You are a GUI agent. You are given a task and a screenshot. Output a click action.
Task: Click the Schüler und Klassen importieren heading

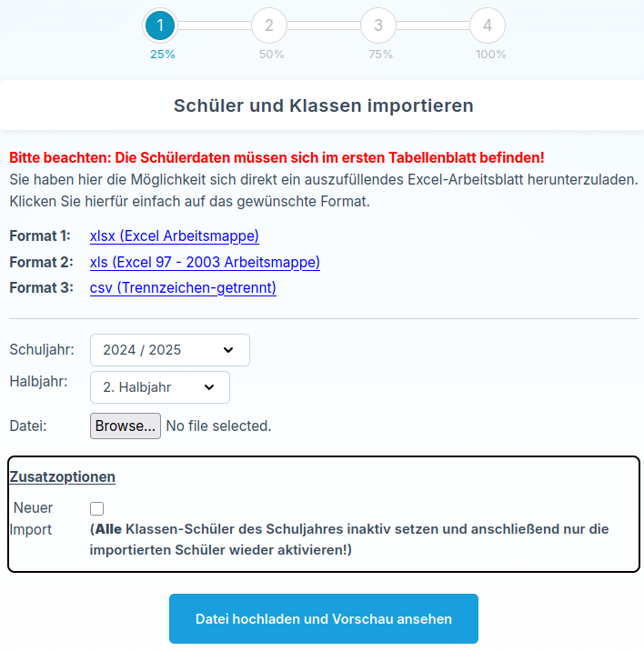point(323,105)
